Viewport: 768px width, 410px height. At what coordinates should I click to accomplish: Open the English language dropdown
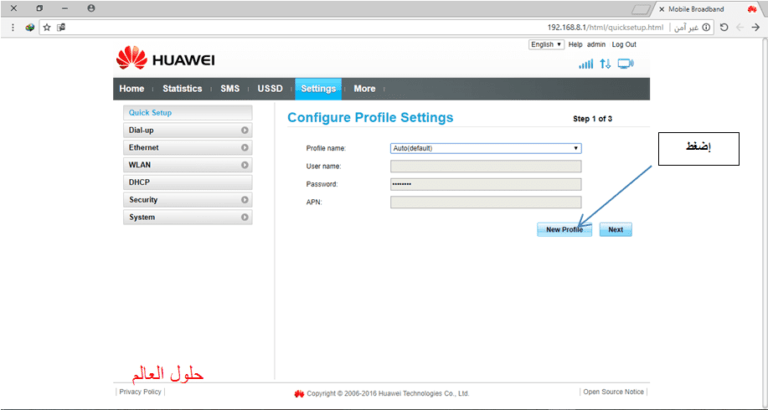click(x=545, y=44)
